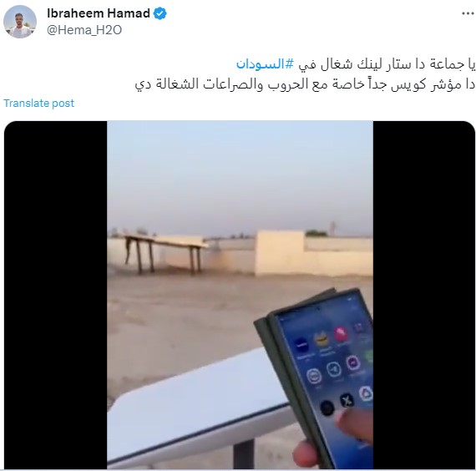Tap the dark blue round app icon on phone
The height and width of the screenshot is (471, 476).
pos(301,346)
